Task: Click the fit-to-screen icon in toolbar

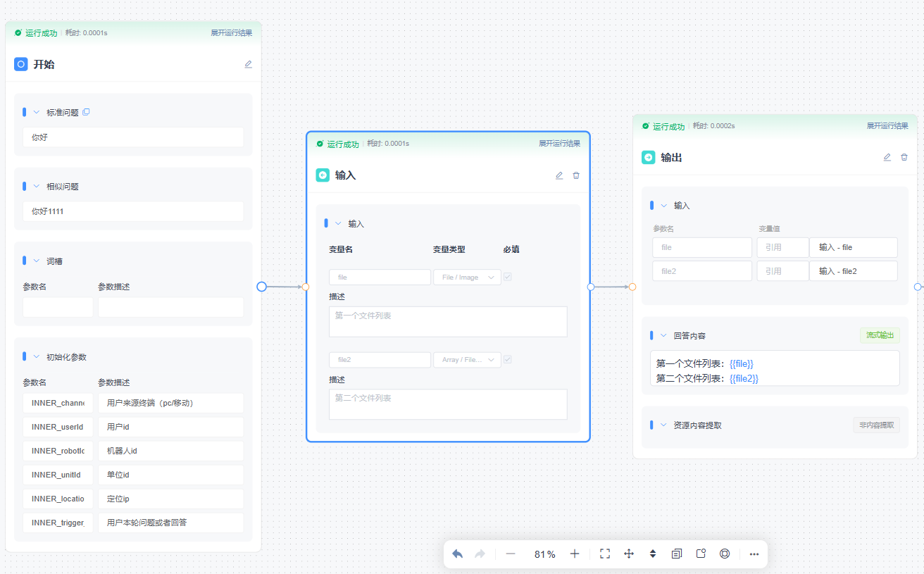Action: (x=604, y=554)
